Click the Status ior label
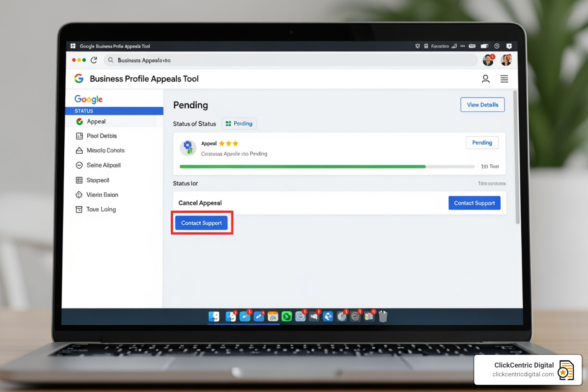This screenshot has width=588, height=392. pos(185,183)
